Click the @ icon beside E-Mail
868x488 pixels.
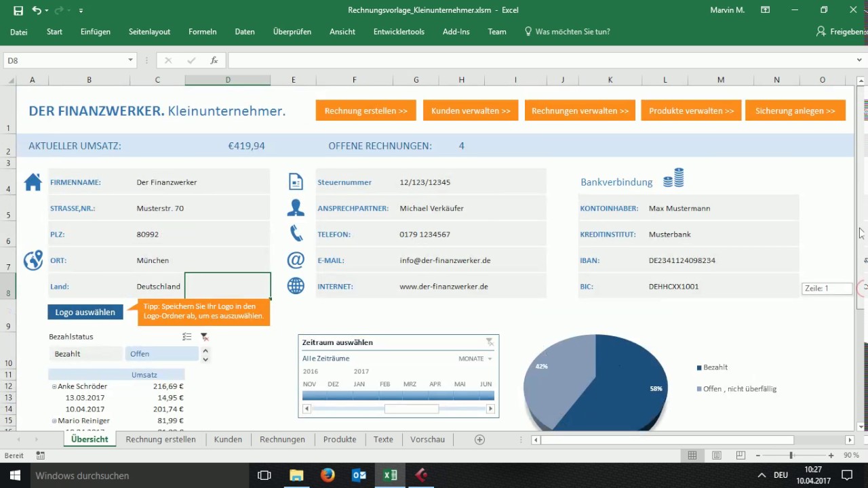point(296,260)
